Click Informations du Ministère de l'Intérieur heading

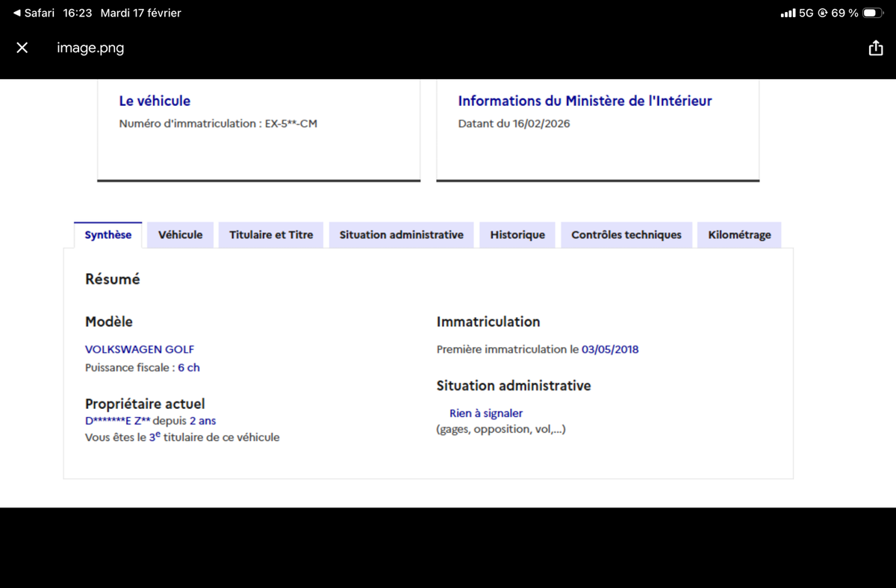click(585, 101)
